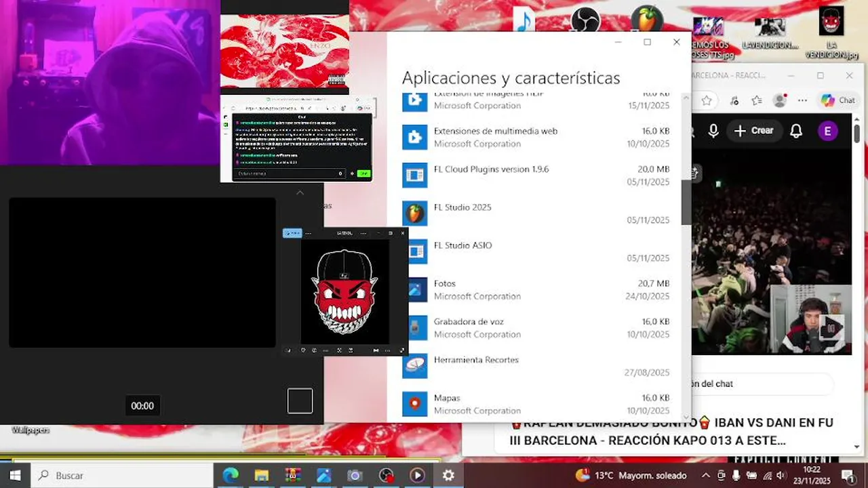
Task: Select FL Studio 2025 text row
Action: click(462, 207)
